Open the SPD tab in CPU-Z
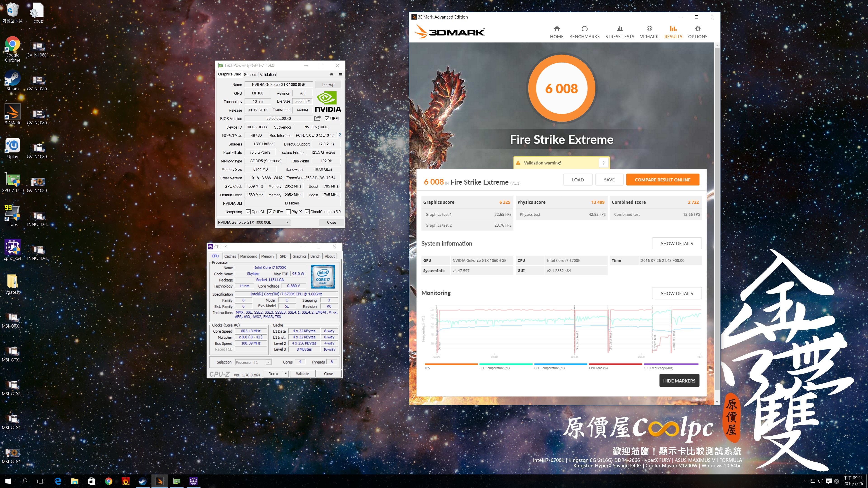This screenshot has height=488, width=868. point(283,256)
